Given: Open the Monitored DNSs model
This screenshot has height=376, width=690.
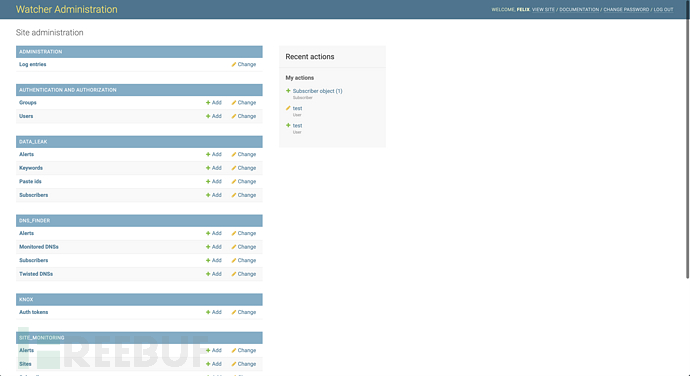Looking at the screenshot, I should coord(39,247).
